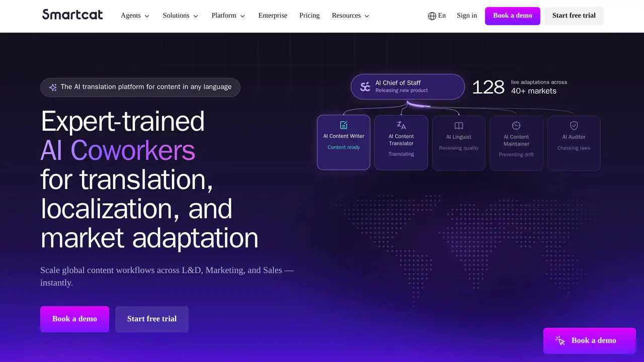Click Book a demo in the header
The height and width of the screenshot is (362, 644).
[x=513, y=16]
